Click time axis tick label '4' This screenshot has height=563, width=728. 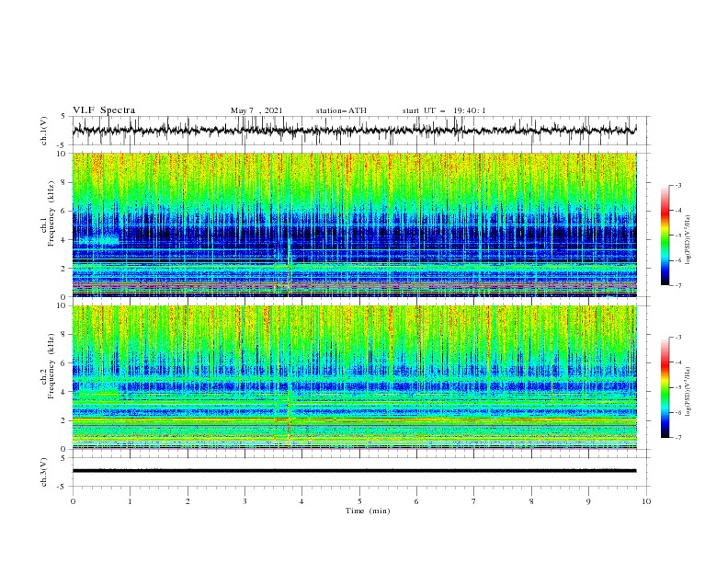click(302, 501)
